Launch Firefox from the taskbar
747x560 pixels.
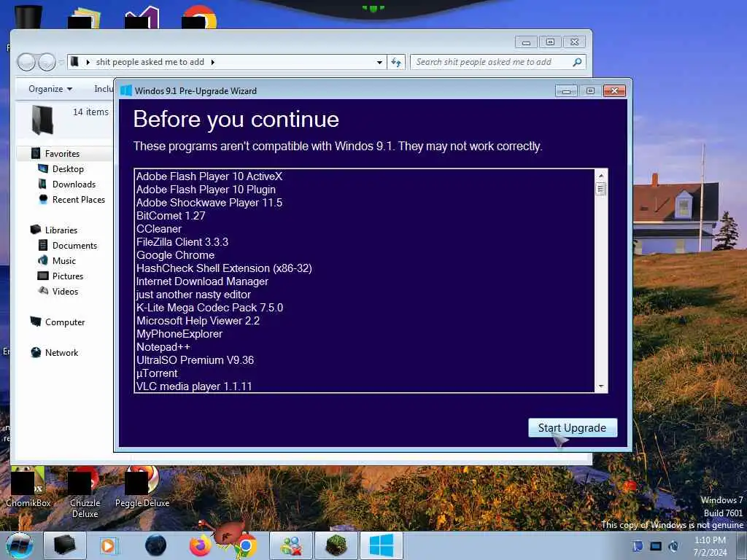tap(201, 545)
